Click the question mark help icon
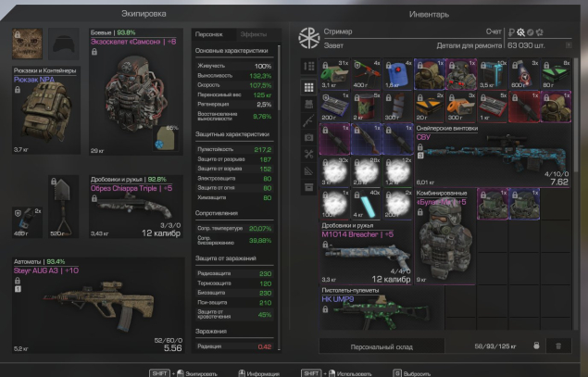 [569, 45]
